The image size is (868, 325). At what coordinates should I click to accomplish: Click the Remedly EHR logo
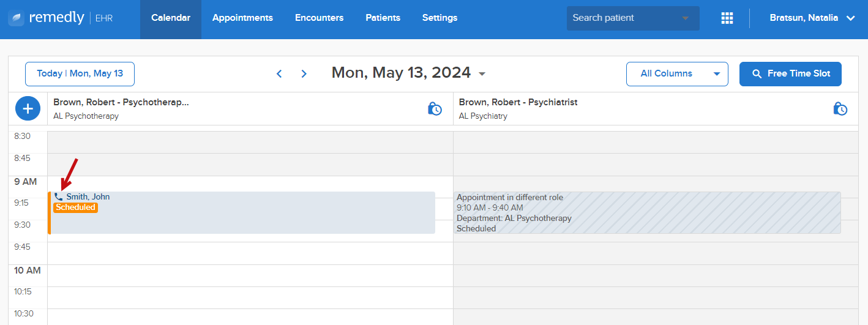coord(60,18)
